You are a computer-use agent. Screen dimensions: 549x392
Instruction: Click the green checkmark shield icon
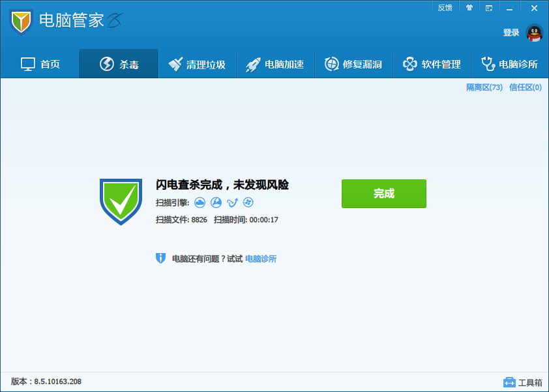(121, 202)
